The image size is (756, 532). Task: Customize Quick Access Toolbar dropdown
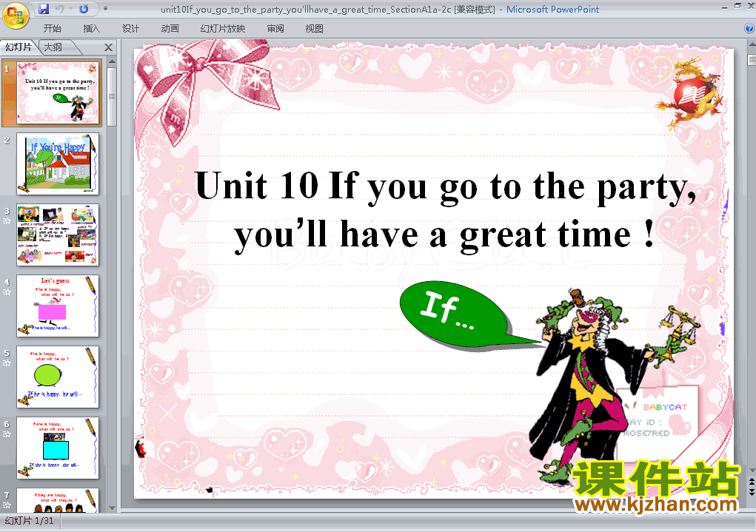(x=106, y=9)
